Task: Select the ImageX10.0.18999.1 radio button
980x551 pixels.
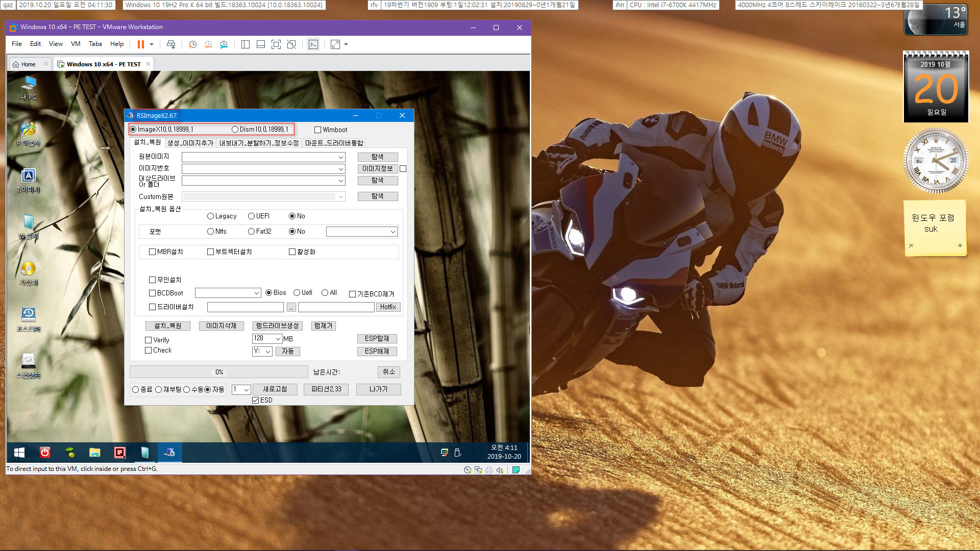Action: coord(133,130)
